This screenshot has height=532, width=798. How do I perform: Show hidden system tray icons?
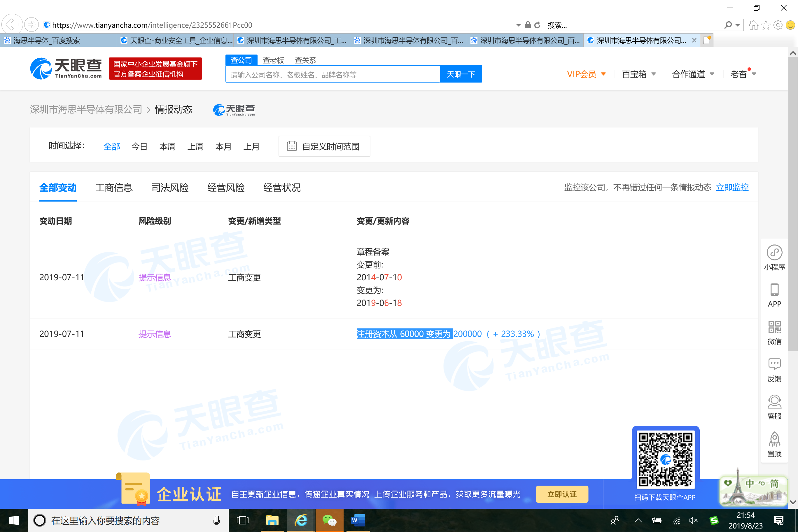[638, 520]
